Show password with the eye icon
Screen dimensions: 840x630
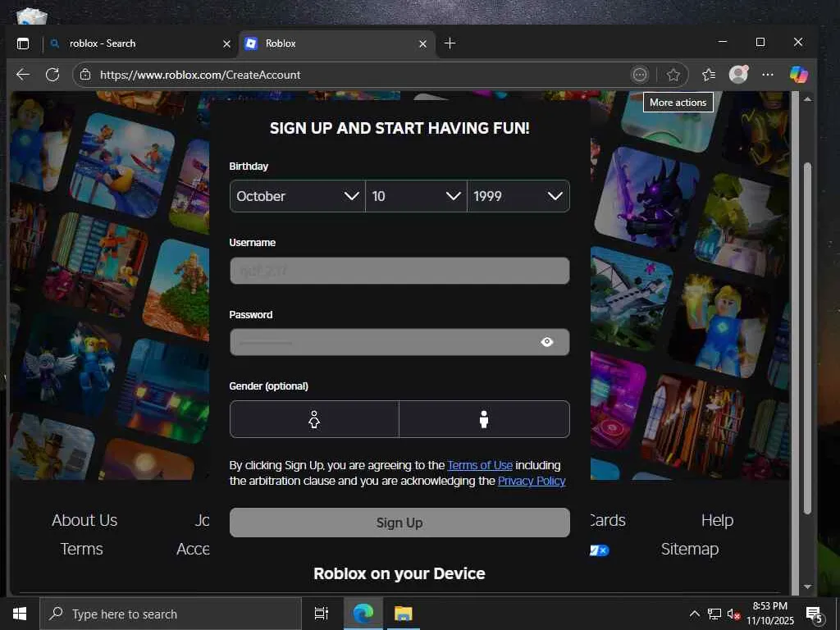point(547,342)
